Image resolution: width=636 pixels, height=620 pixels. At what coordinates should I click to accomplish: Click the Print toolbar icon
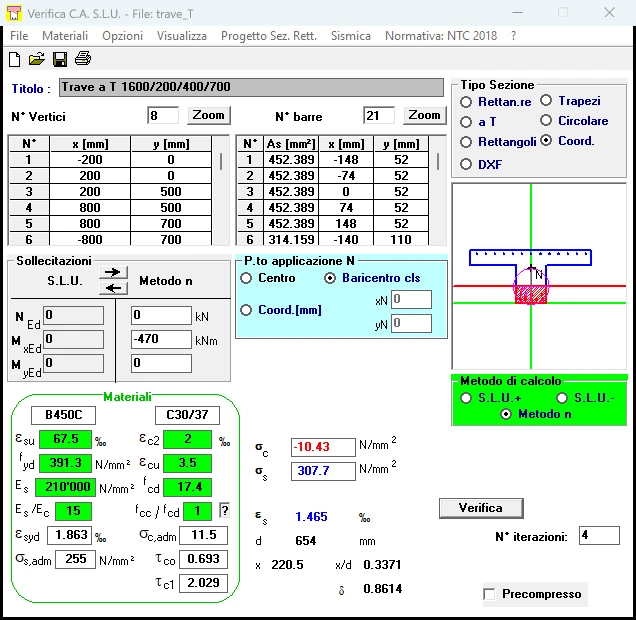pos(83,59)
